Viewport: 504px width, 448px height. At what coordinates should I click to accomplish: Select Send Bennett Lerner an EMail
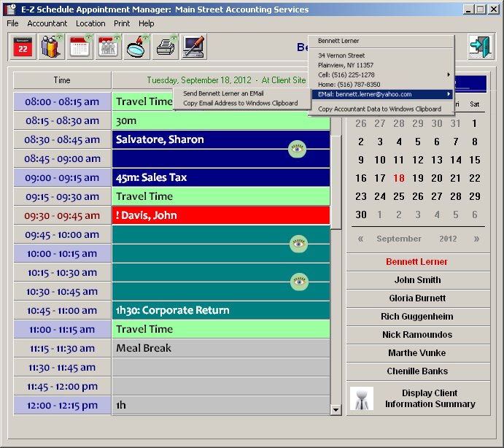tap(223, 93)
